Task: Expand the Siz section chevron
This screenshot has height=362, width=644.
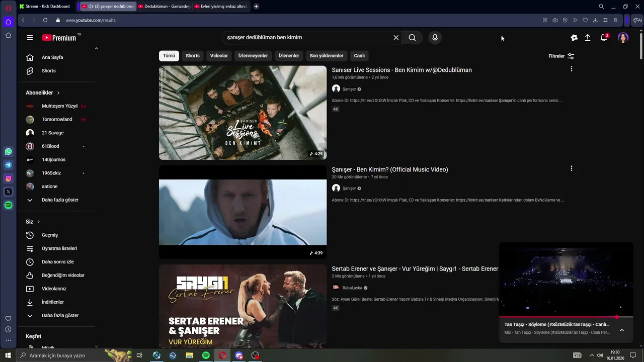Action: tap(38, 222)
